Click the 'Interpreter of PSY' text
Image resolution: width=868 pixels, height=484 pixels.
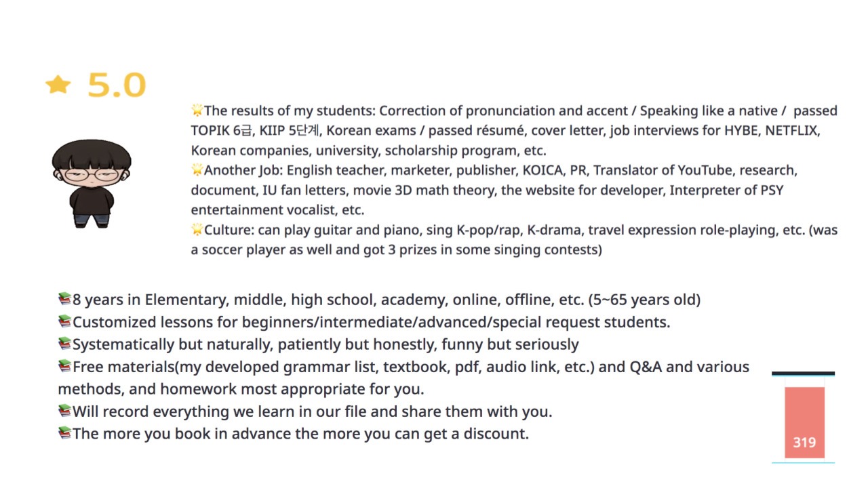point(726,190)
